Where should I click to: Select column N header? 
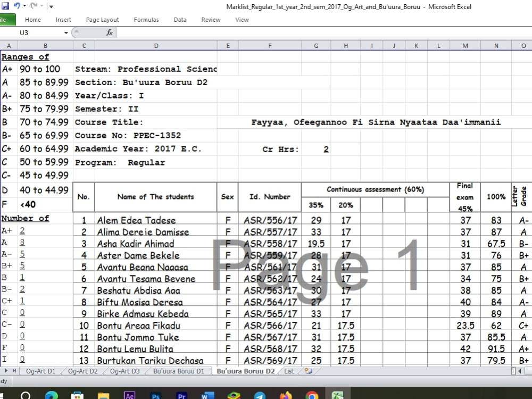pyautogui.click(x=496, y=45)
